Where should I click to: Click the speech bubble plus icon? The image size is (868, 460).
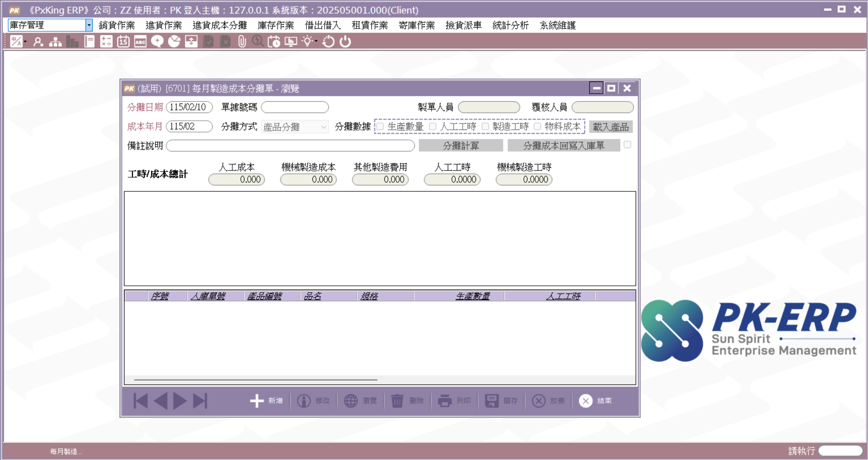(157, 42)
